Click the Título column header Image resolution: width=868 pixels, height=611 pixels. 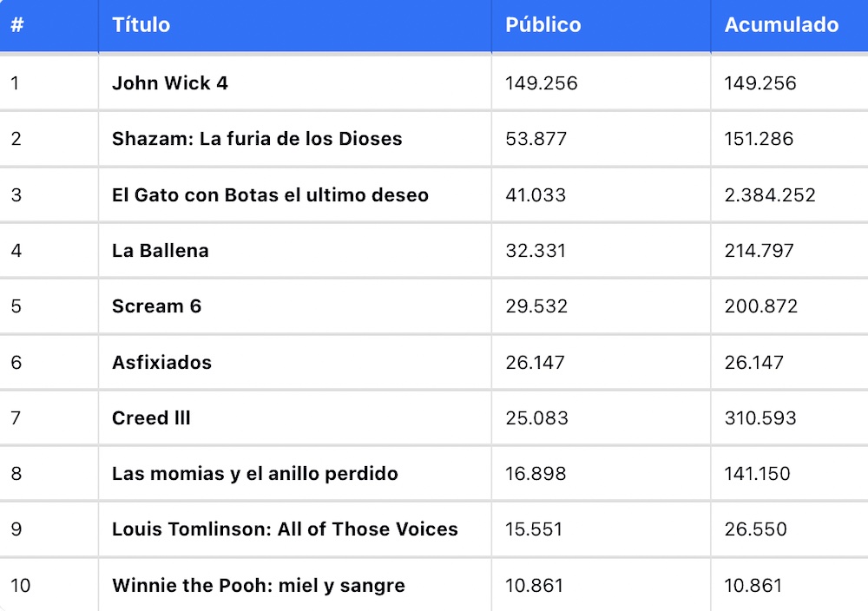141,25
